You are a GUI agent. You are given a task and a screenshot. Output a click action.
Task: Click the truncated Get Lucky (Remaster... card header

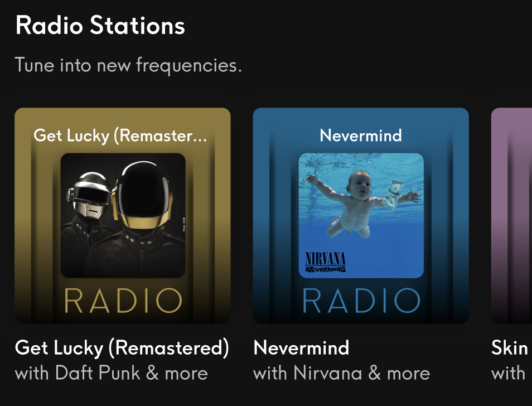coord(120,136)
